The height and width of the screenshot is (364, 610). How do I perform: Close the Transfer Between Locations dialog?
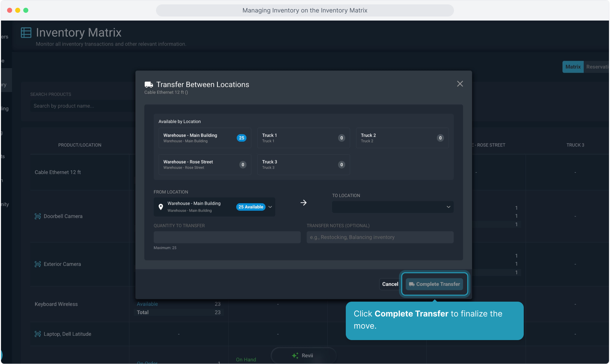coord(460,84)
